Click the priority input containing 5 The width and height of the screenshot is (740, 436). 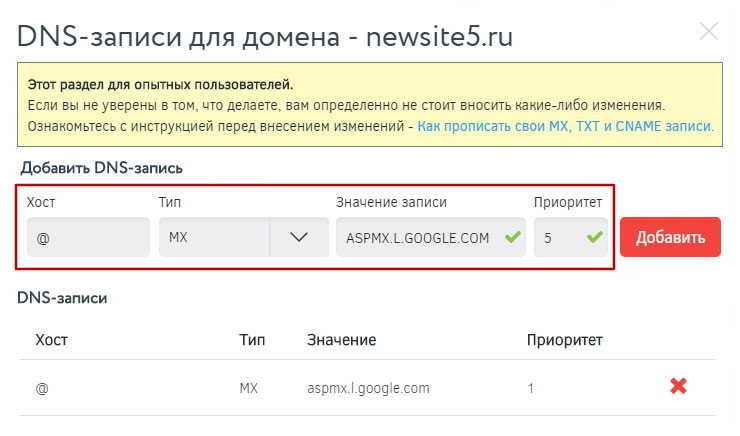(558, 238)
